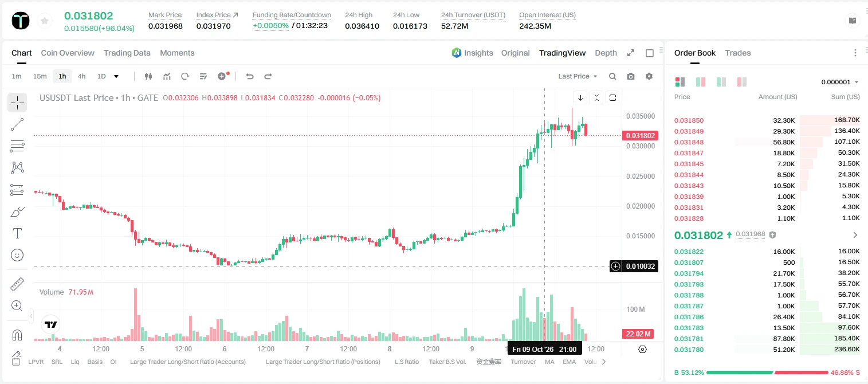The height and width of the screenshot is (384, 868).
Task: Search symbols with the magnifier icon
Action: [612, 76]
